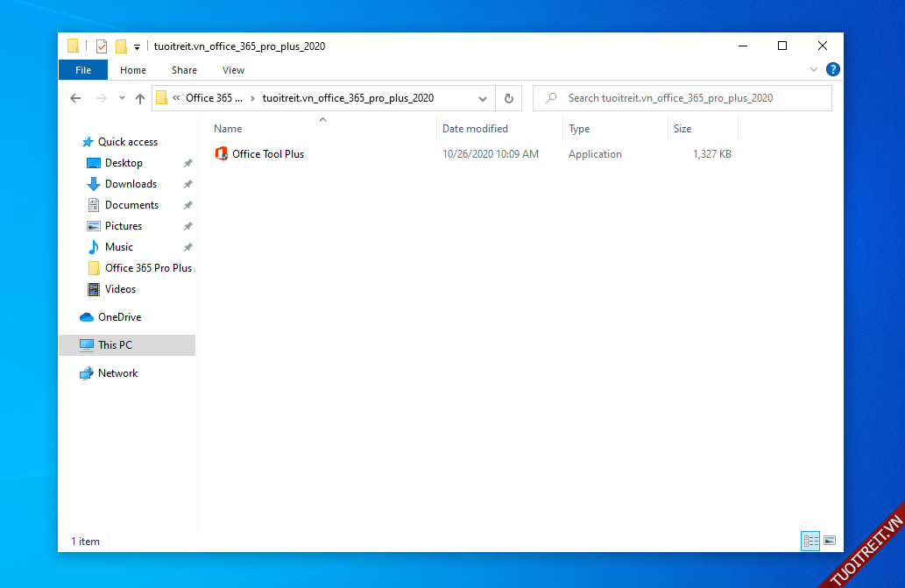Screen dimensions: 905x588
Task: Open the OneDrive location in sidebar
Action: (x=119, y=317)
